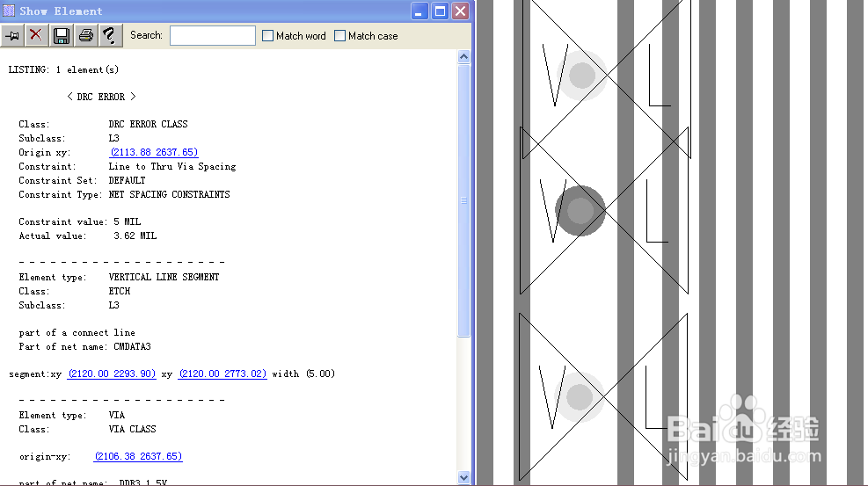Open via origin-xy link (2106.38 2637.65)

point(138,456)
